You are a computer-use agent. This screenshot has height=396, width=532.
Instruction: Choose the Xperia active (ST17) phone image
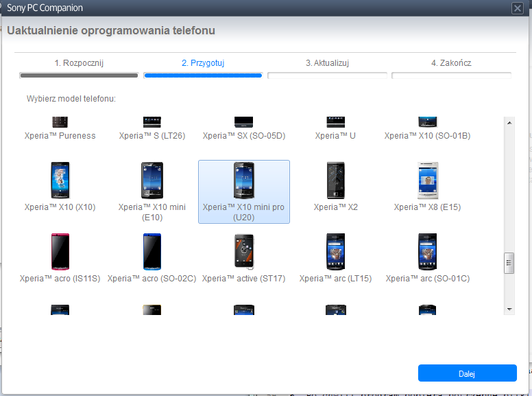[244, 252]
